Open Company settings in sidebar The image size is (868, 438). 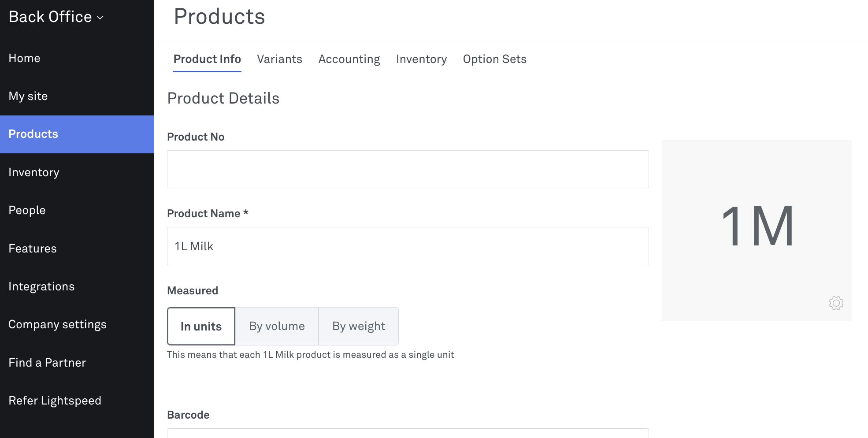[x=57, y=324]
